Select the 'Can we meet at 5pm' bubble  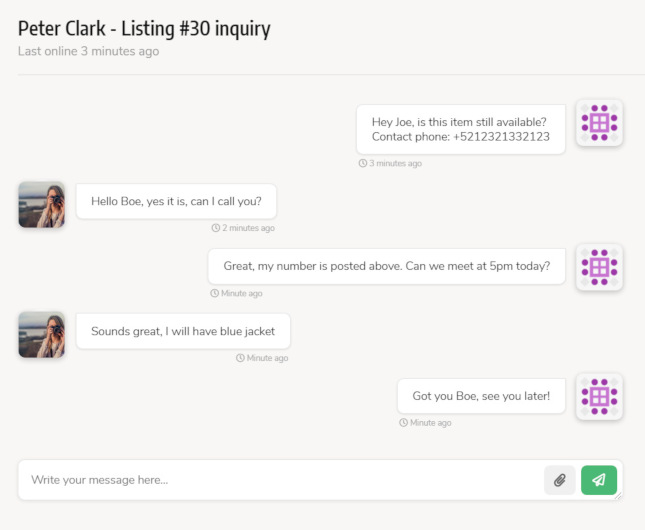(x=387, y=266)
